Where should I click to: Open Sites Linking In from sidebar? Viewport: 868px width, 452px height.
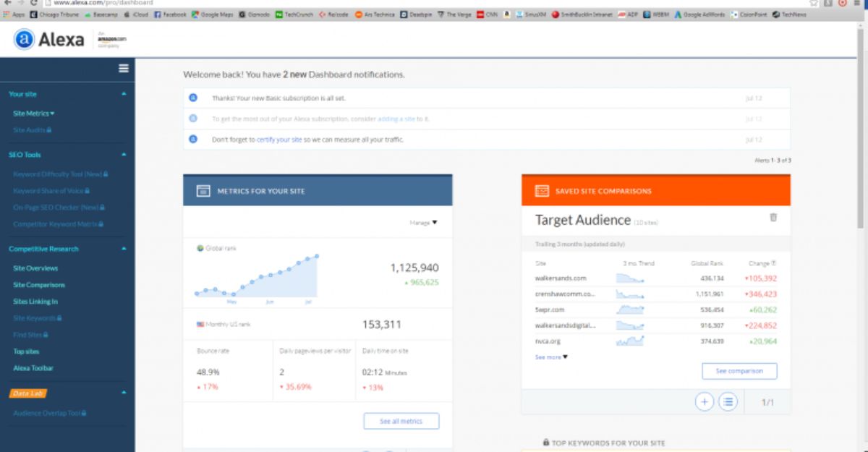[x=35, y=302]
